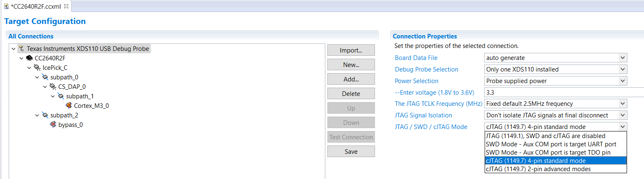Screen dimensions: 644x179
Task: Click the Import... button
Action: pyautogui.click(x=351, y=50)
